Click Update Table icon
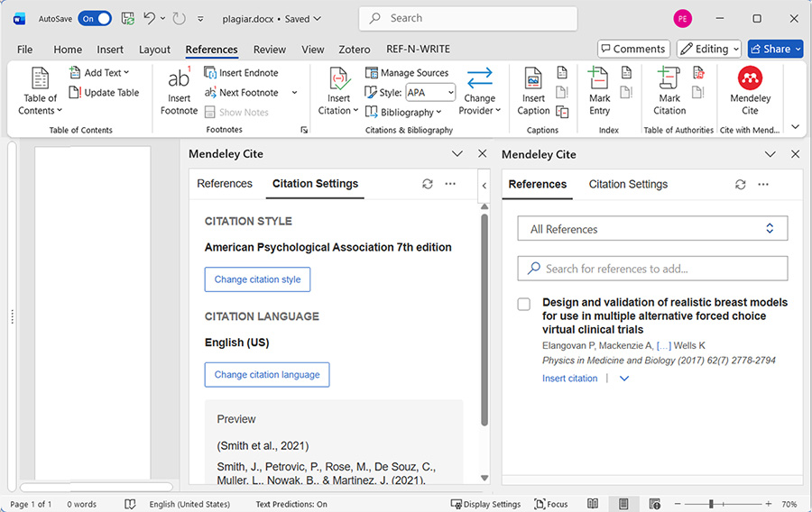812x512 pixels. (75, 93)
